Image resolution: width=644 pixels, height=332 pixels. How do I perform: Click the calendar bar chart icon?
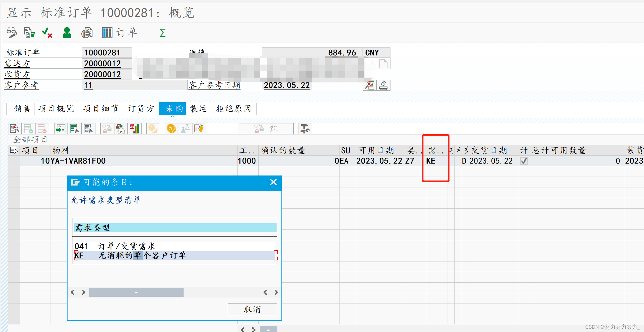[135, 129]
